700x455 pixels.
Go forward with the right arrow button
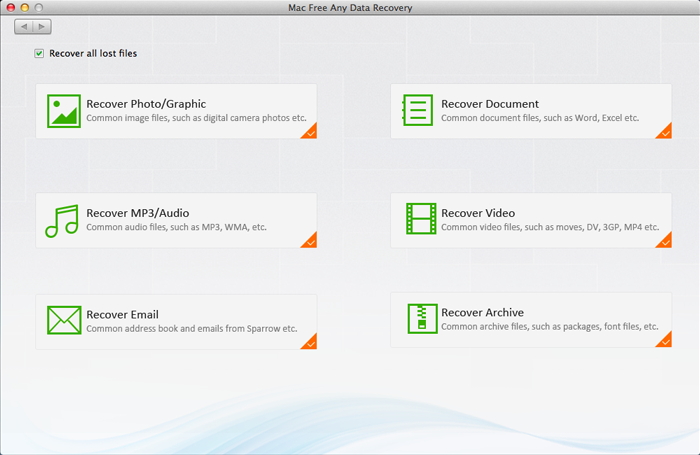[x=42, y=27]
